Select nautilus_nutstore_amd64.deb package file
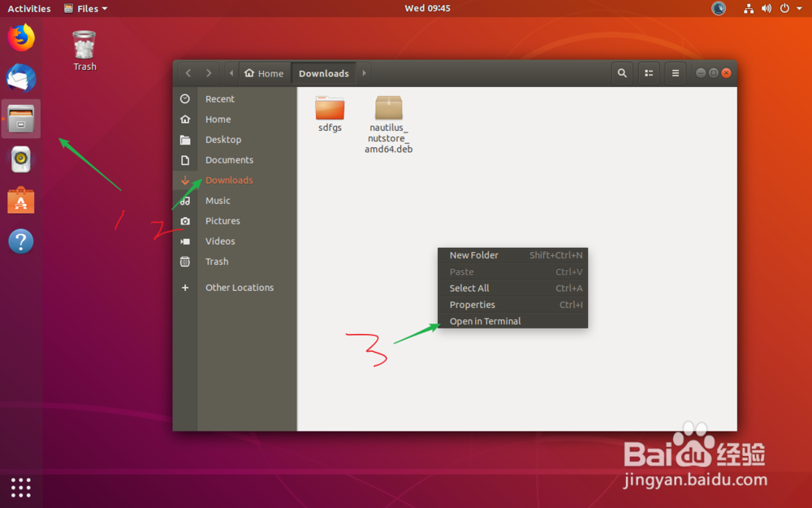812x508 pixels. pos(388,124)
